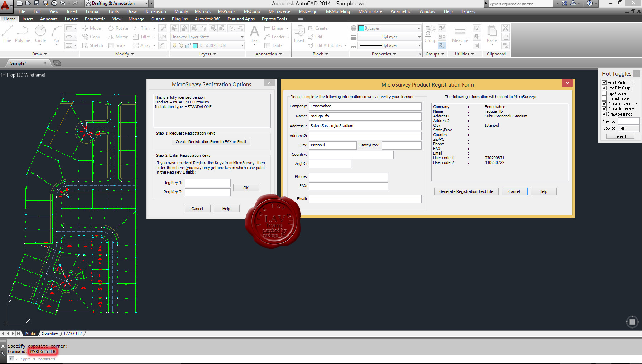This screenshot has width=642, height=364.
Task: Select the Array tool
Action: 142,45
